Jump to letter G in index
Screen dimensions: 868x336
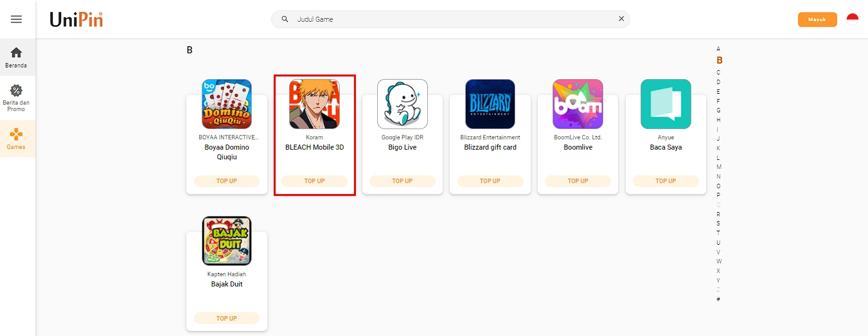click(x=718, y=111)
